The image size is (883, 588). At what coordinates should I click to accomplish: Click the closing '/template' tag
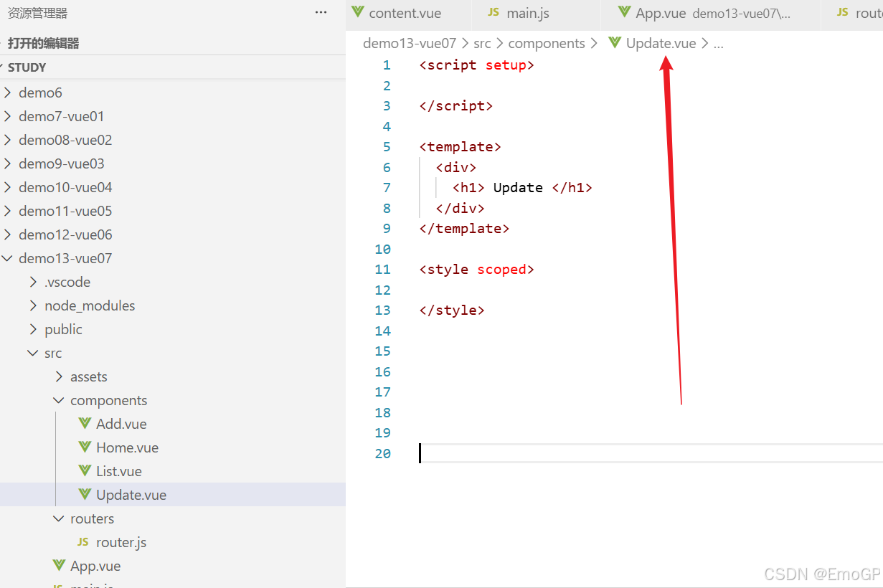(465, 229)
